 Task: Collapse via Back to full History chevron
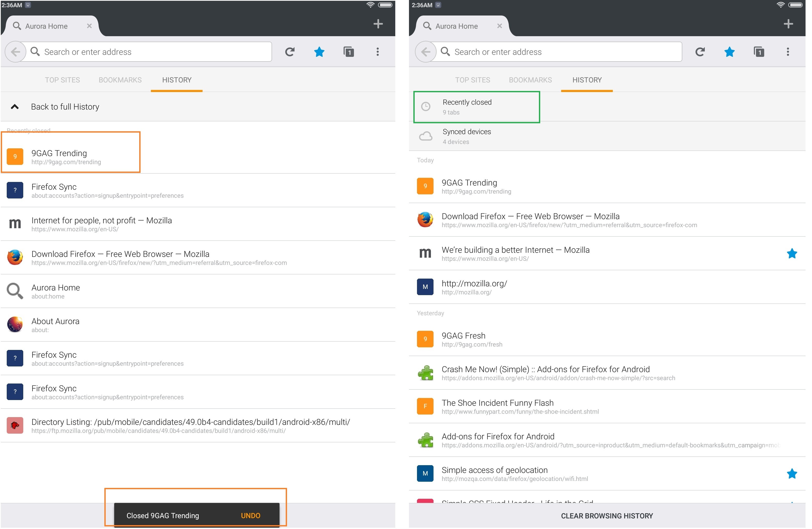(x=15, y=107)
